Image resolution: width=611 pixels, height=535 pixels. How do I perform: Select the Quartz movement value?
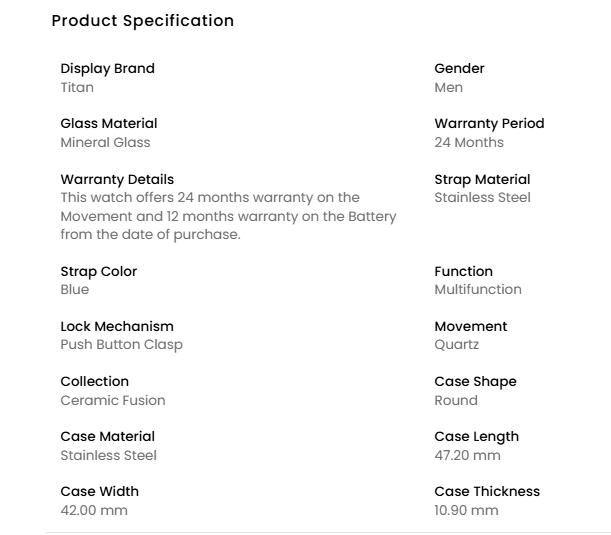tap(456, 344)
